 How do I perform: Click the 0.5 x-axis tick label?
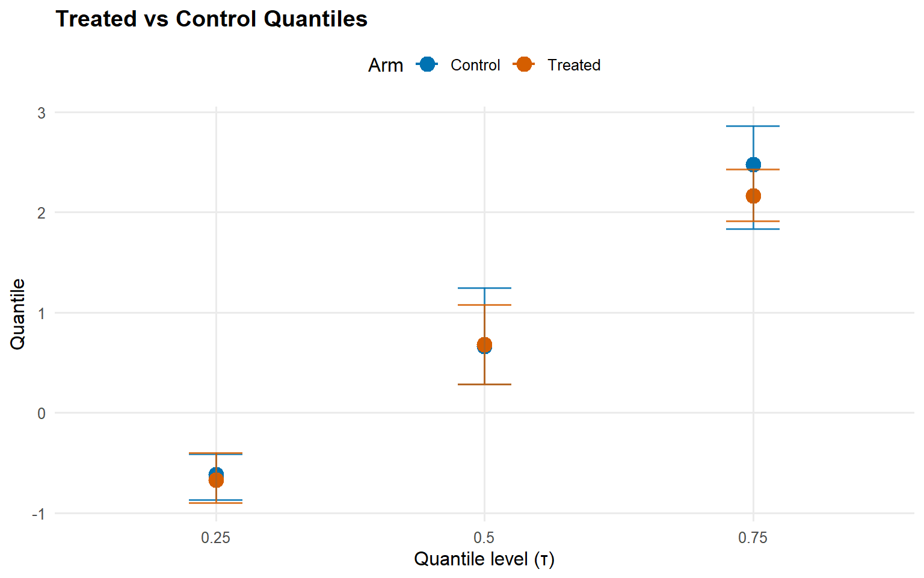pos(484,538)
